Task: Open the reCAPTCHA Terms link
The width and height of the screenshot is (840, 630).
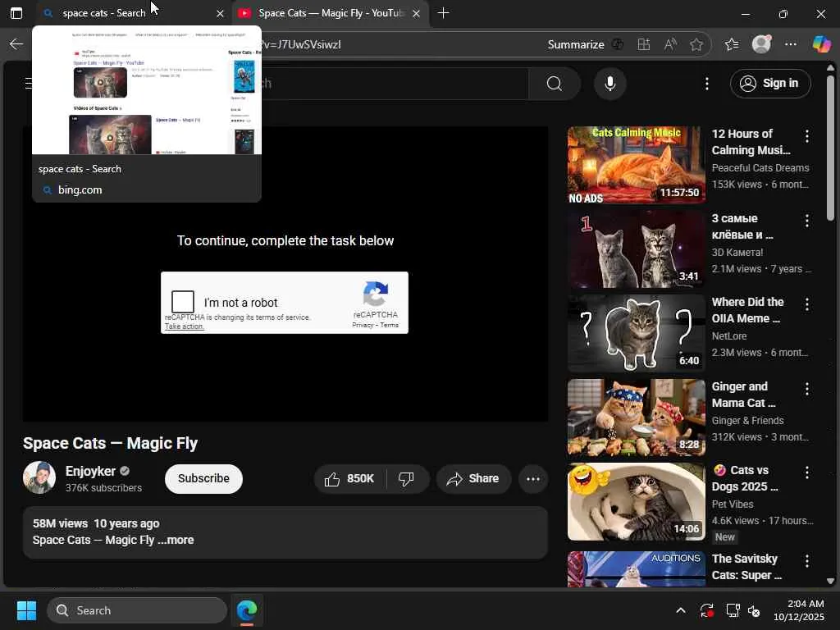Action: [390, 325]
